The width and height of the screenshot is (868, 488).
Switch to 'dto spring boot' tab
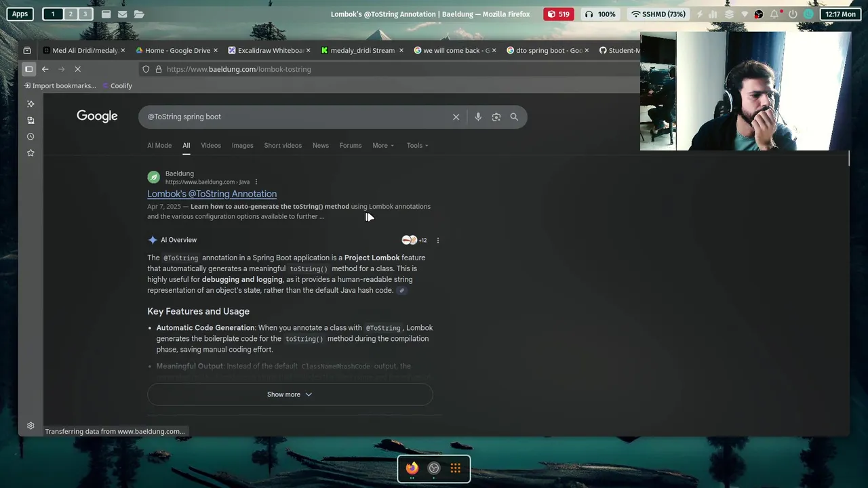pos(544,50)
